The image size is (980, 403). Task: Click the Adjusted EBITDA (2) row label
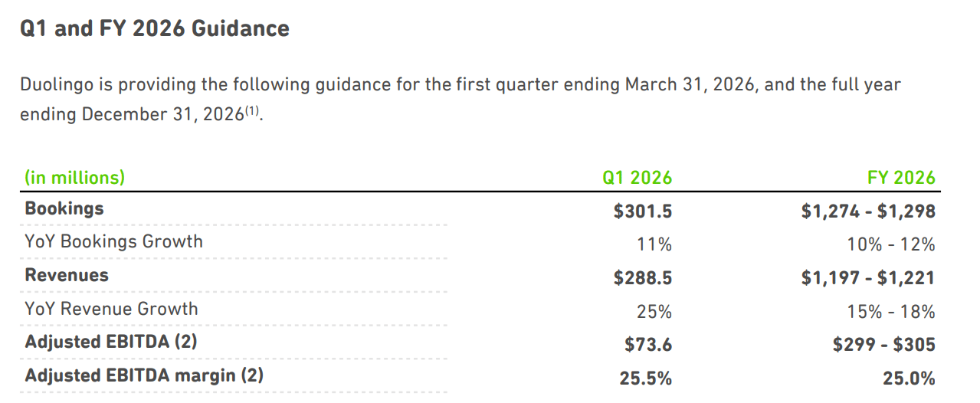[110, 342]
